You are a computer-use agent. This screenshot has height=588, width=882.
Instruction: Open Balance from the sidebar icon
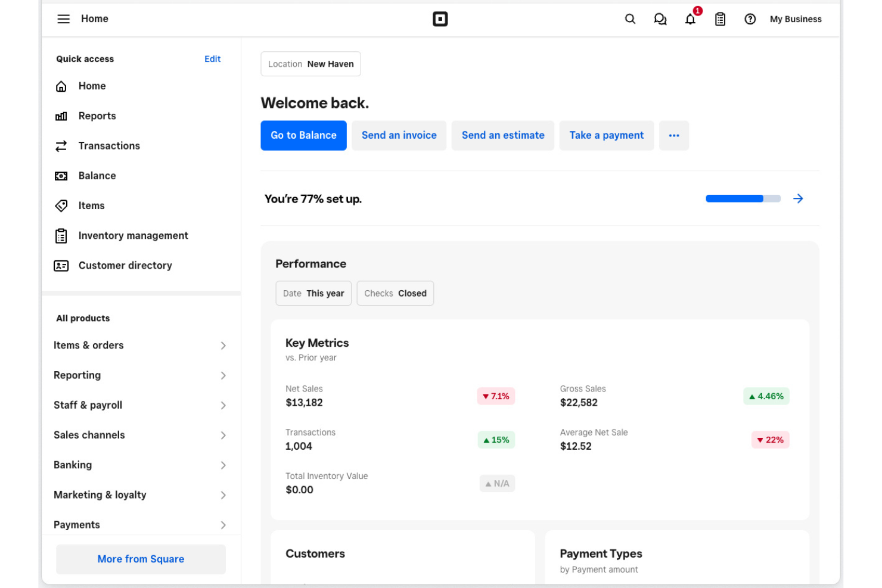tap(61, 175)
